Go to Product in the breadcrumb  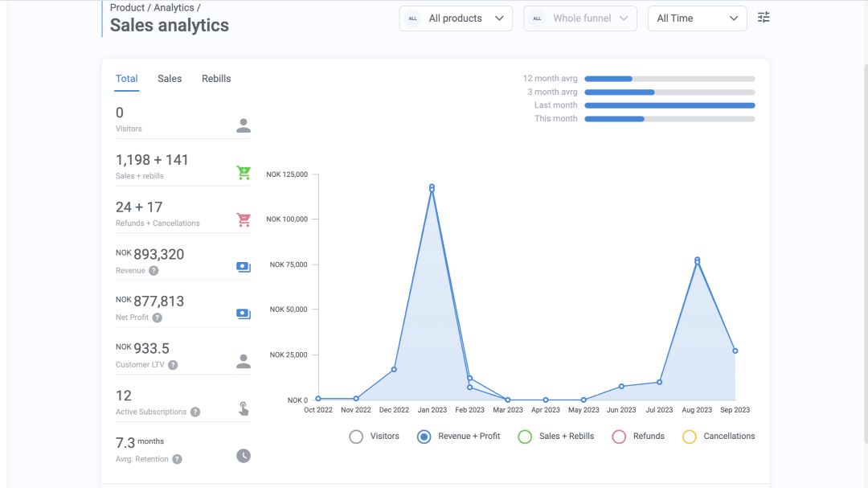[x=127, y=7]
